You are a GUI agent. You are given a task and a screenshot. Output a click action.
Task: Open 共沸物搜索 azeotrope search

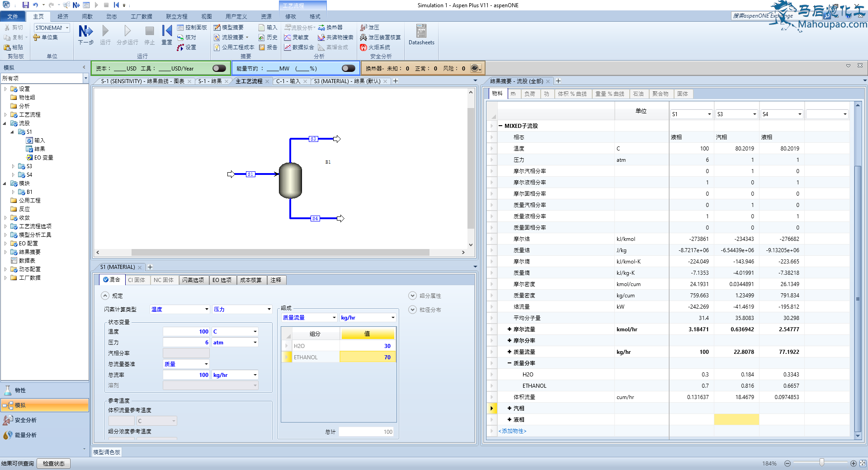click(335, 38)
